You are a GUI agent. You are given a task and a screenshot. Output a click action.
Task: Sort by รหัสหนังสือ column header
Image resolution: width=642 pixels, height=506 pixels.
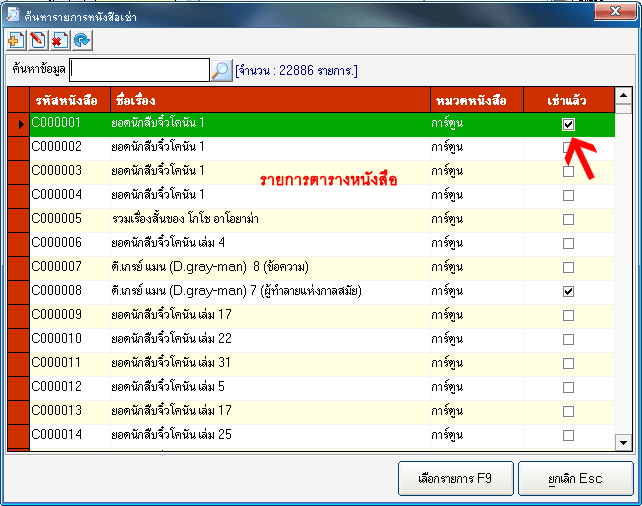(70, 100)
